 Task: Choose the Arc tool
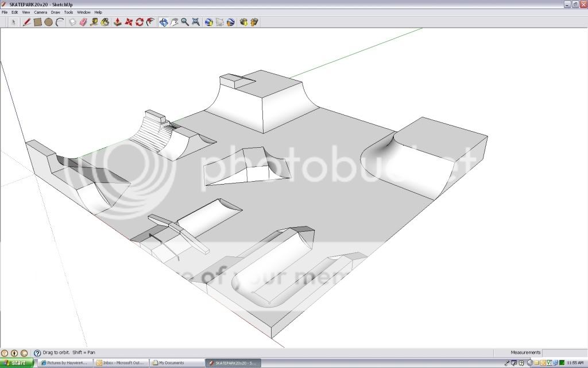point(59,22)
